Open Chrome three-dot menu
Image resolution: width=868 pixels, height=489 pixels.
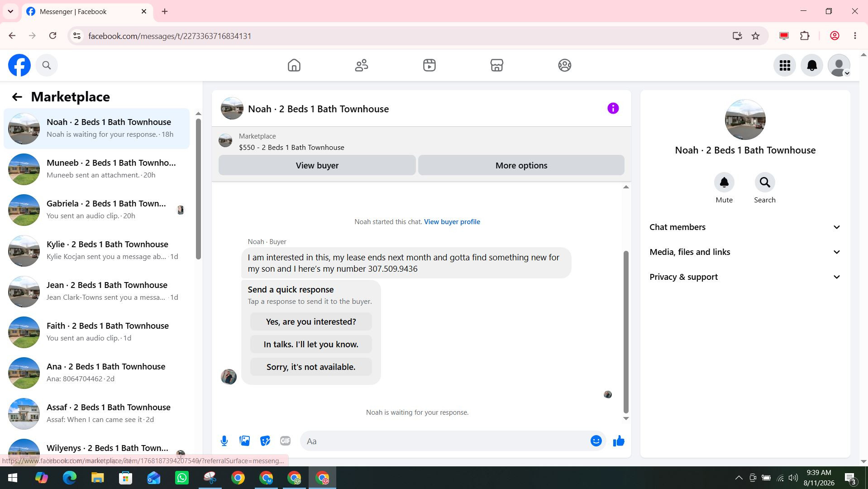coord(855,36)
